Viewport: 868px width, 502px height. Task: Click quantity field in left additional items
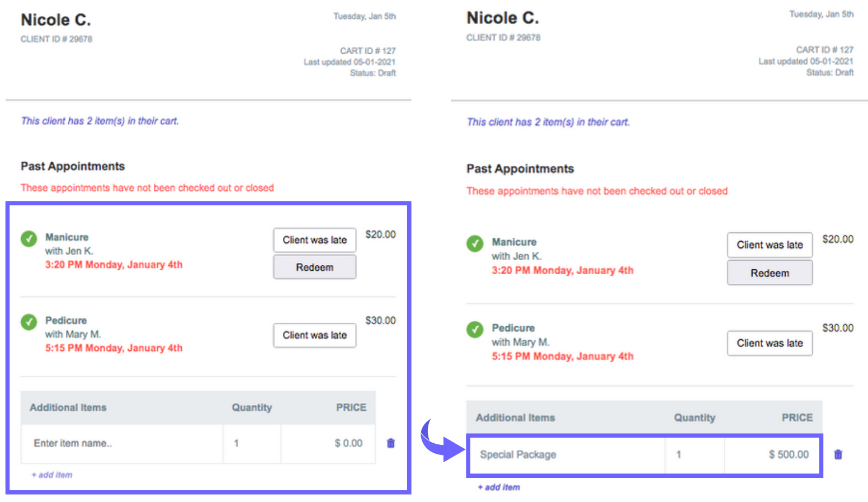pos(252,443)
